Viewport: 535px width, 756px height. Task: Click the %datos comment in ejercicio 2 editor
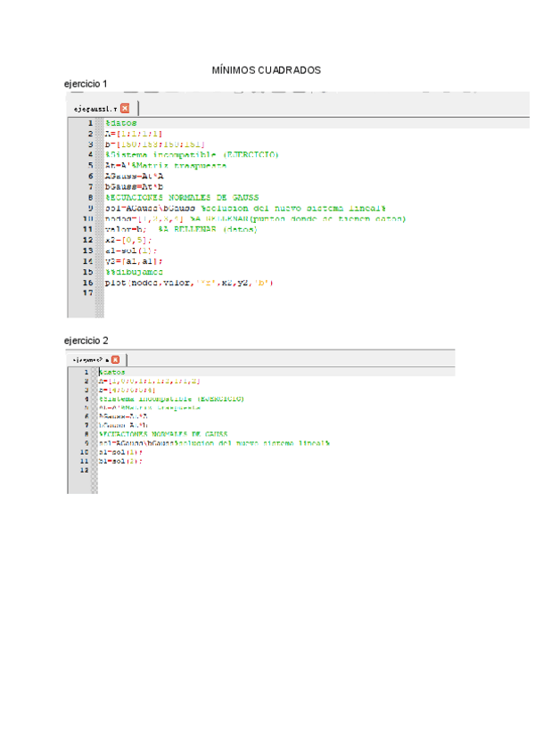(x=112, y=372)
